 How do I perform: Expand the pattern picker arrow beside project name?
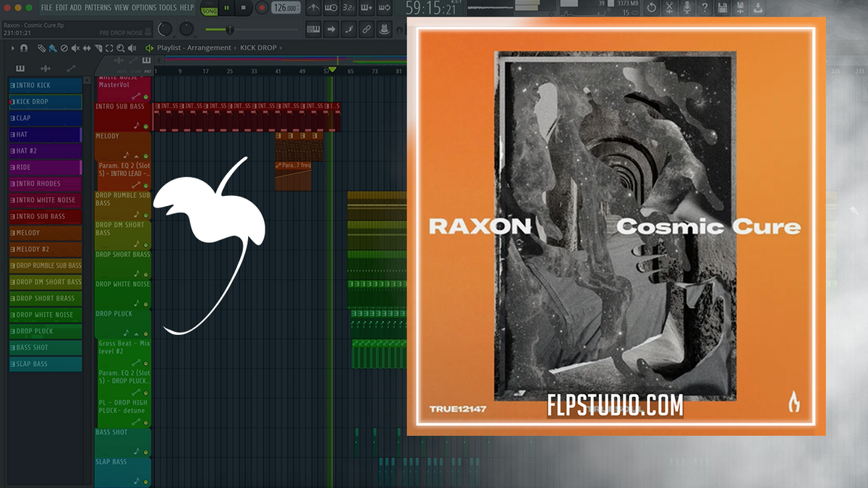click(x=147, y=33)
